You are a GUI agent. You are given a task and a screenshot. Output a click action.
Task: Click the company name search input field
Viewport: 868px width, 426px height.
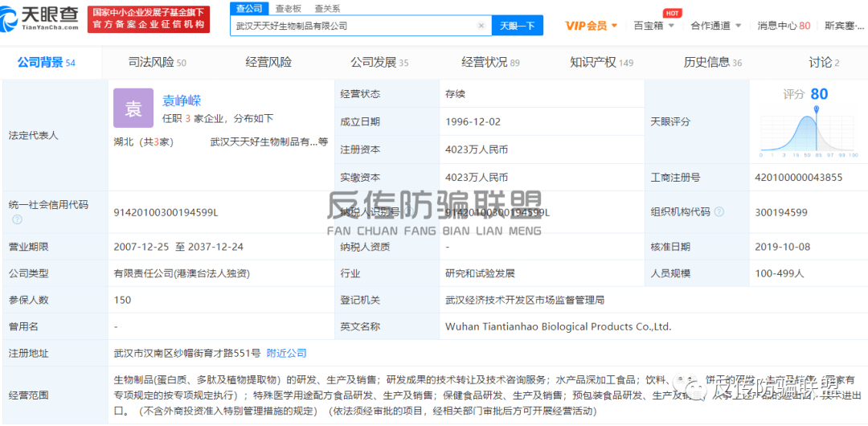[x=354, y=26]
